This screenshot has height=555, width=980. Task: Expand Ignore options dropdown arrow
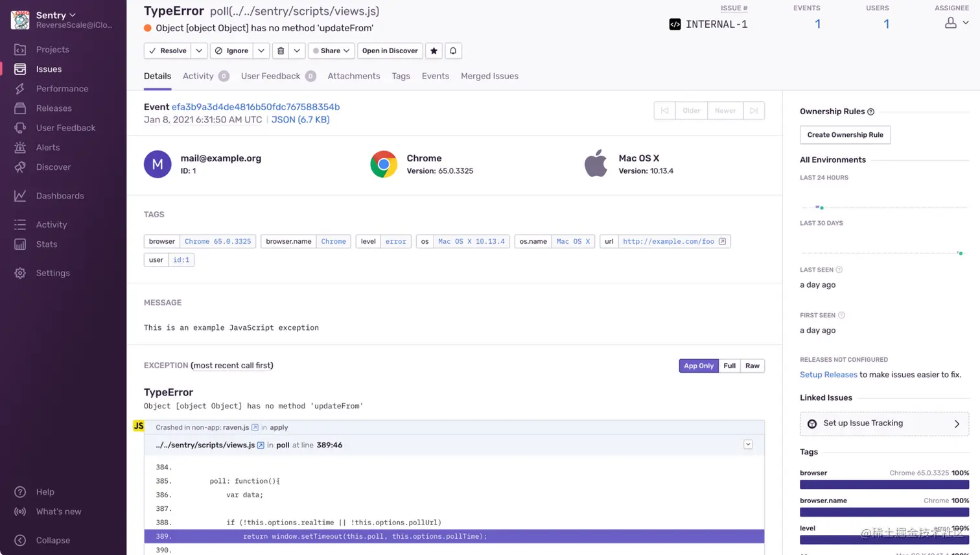[x=261, y=51]
